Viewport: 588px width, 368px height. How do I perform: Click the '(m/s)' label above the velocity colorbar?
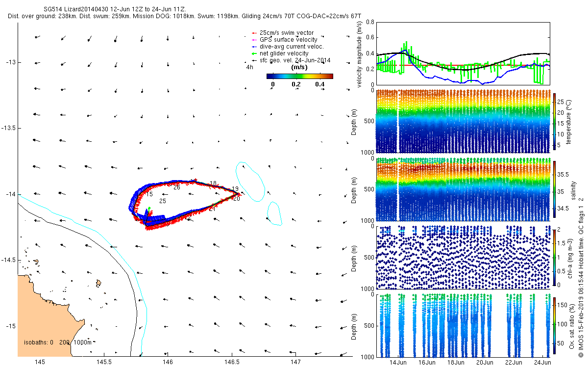(x=299, y=67)
